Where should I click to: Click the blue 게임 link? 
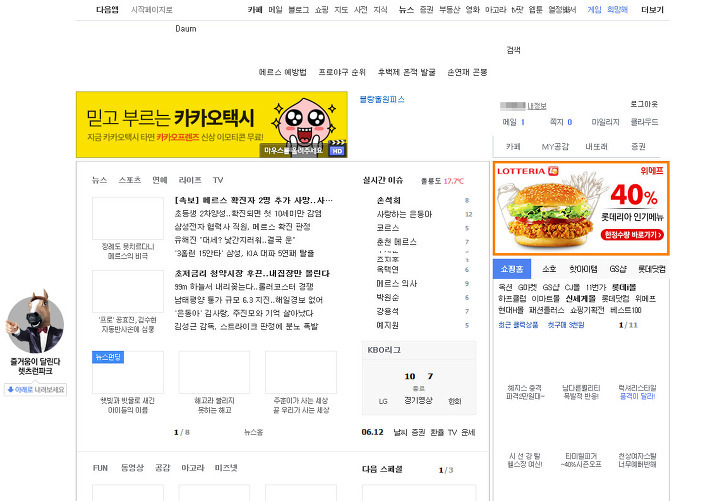coord(594,10)
